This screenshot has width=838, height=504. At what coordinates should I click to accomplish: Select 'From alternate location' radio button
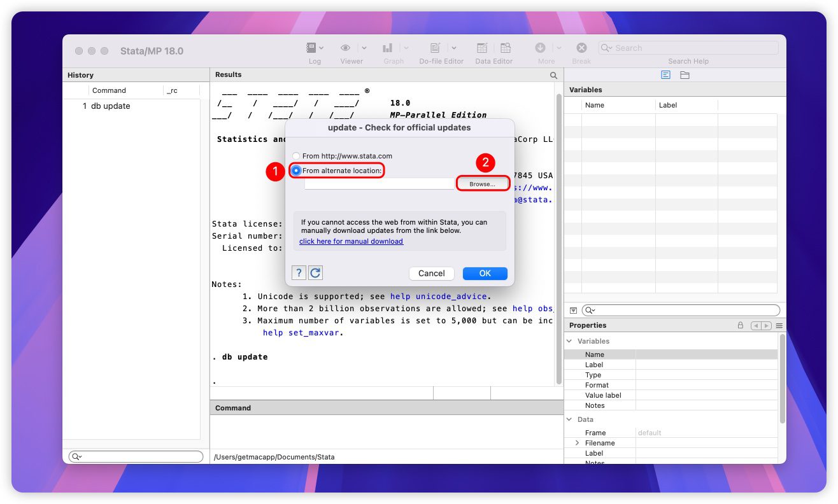(x=296, y=171)
